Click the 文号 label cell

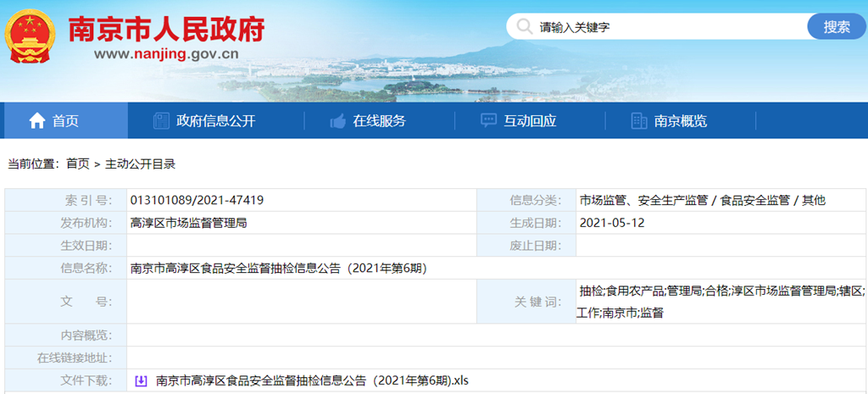click(x=66, y=302)
